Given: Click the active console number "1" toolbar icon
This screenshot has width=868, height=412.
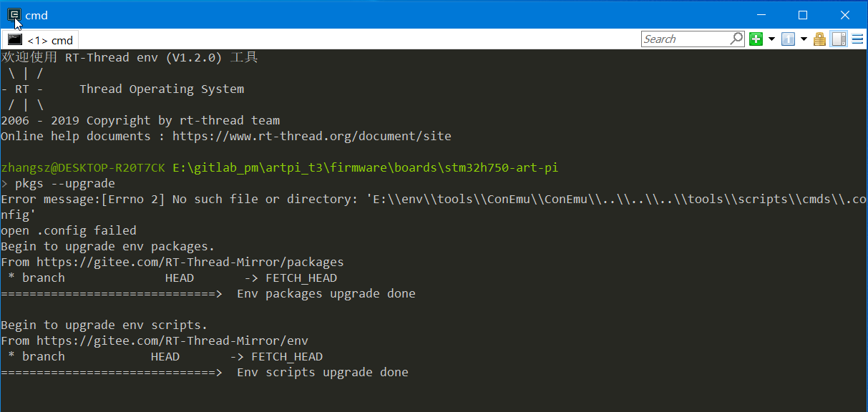Looking at the screenshot, I should pyautogui.click(x=788, y=39).
